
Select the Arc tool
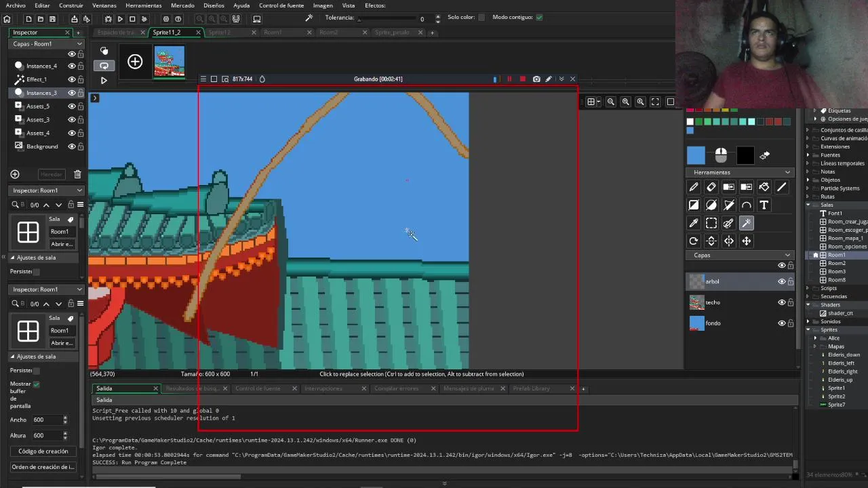click(746, 205)
